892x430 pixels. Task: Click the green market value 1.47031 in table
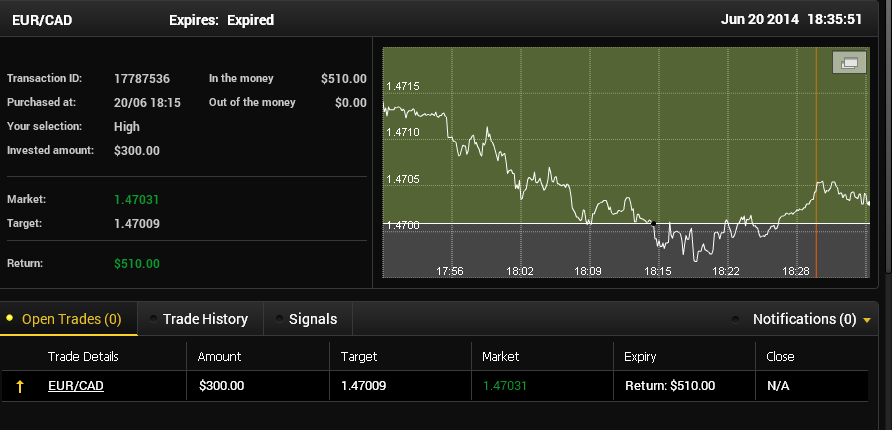(505, 386)
